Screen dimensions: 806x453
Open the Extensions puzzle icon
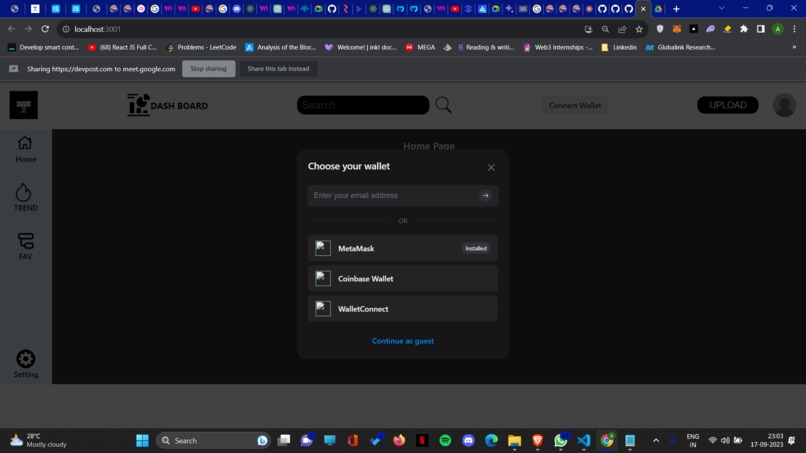pyautogui.click(x=744, y=29)
